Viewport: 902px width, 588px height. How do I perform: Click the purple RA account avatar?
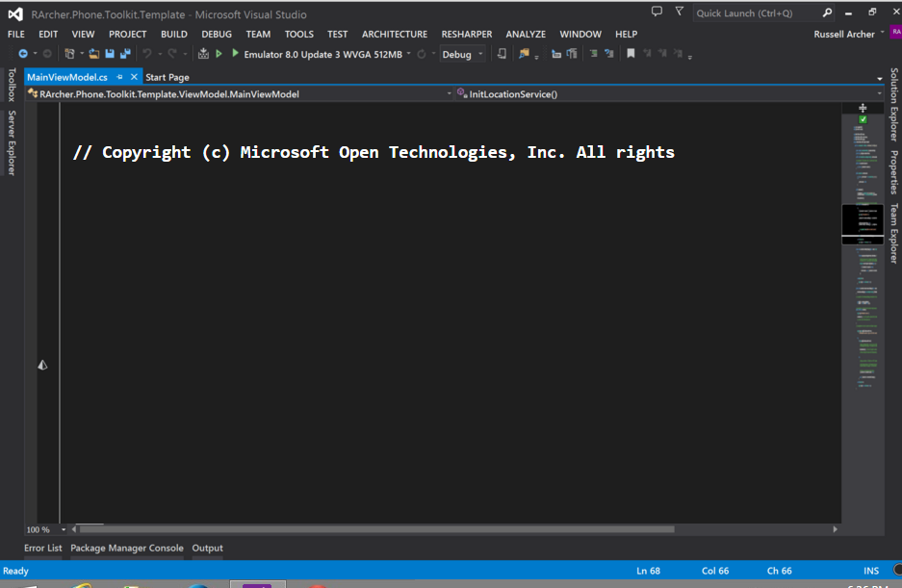pyautogui.click(x=895, y=32)
